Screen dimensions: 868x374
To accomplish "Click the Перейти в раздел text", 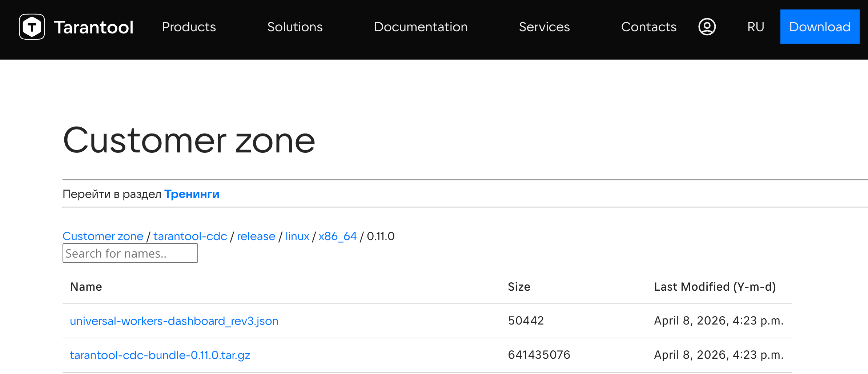I will pos(112,194).
